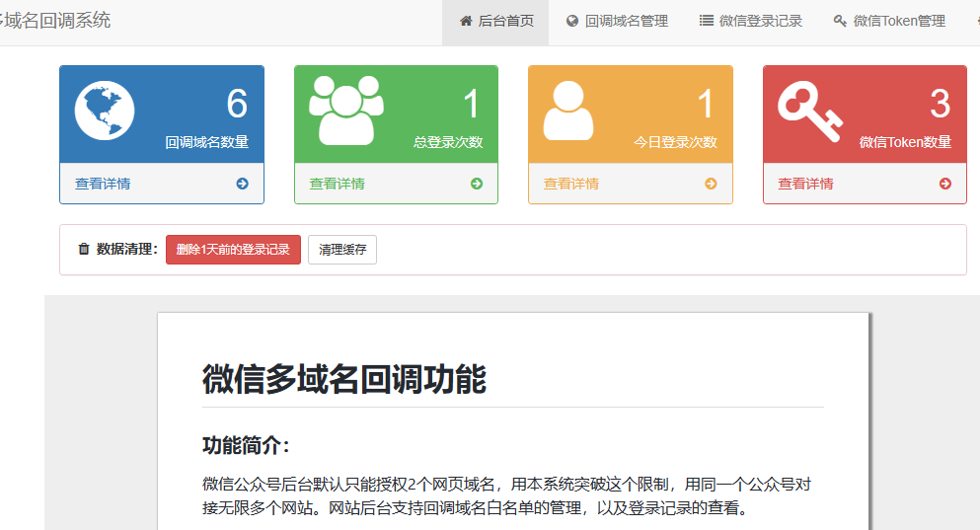Click the users group icon in green card
The width and height of the screenshot is (980, 530).
coord(344,109)
